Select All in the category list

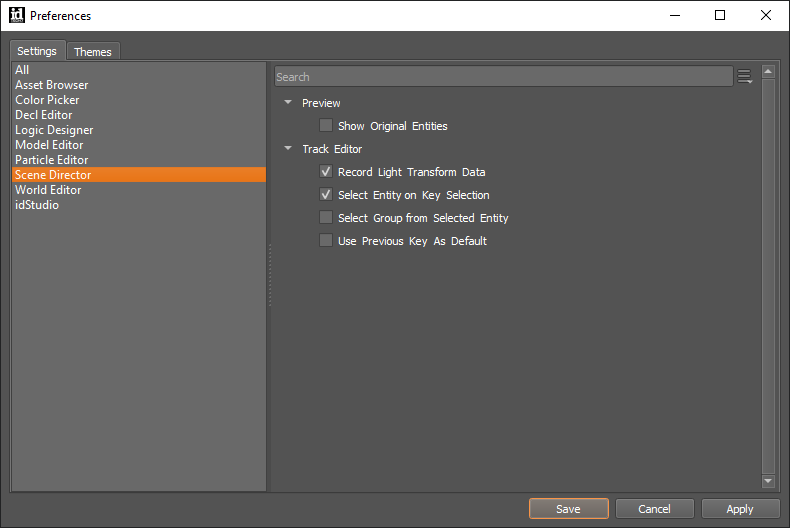pyautogui.click(x=139, y=70)
